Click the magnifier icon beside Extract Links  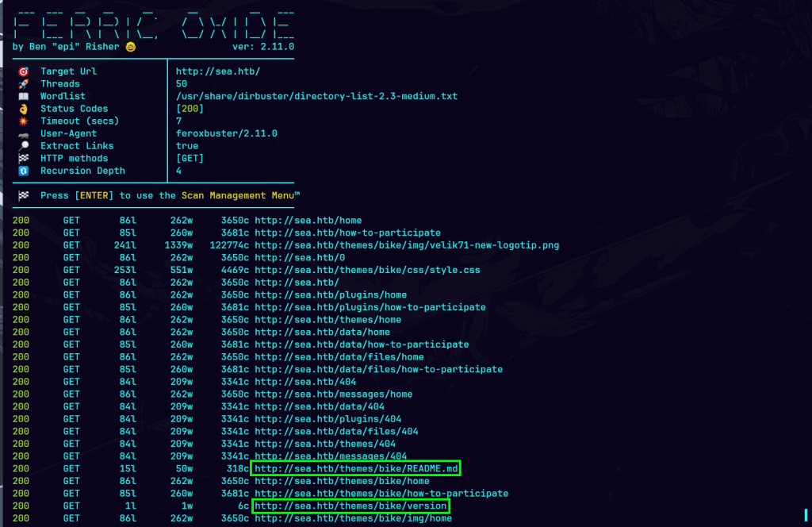23,146
